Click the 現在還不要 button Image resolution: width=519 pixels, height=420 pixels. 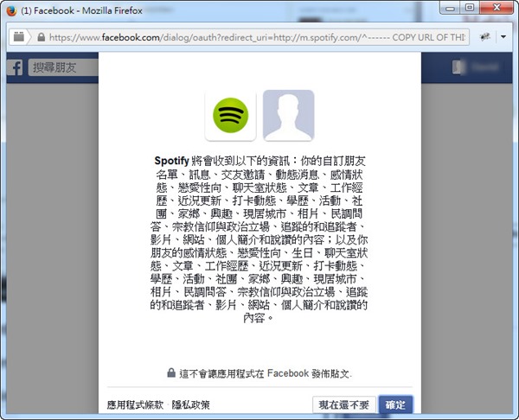(344, 404)
